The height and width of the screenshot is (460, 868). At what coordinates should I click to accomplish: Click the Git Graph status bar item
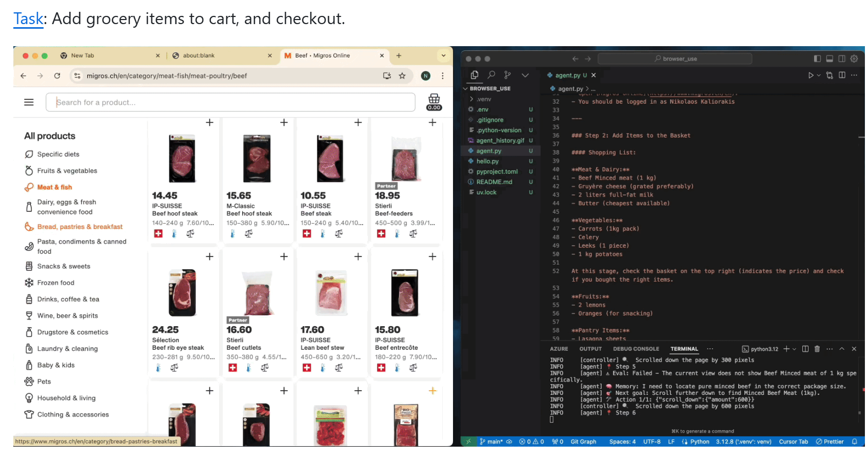click(x=583, y=442)
